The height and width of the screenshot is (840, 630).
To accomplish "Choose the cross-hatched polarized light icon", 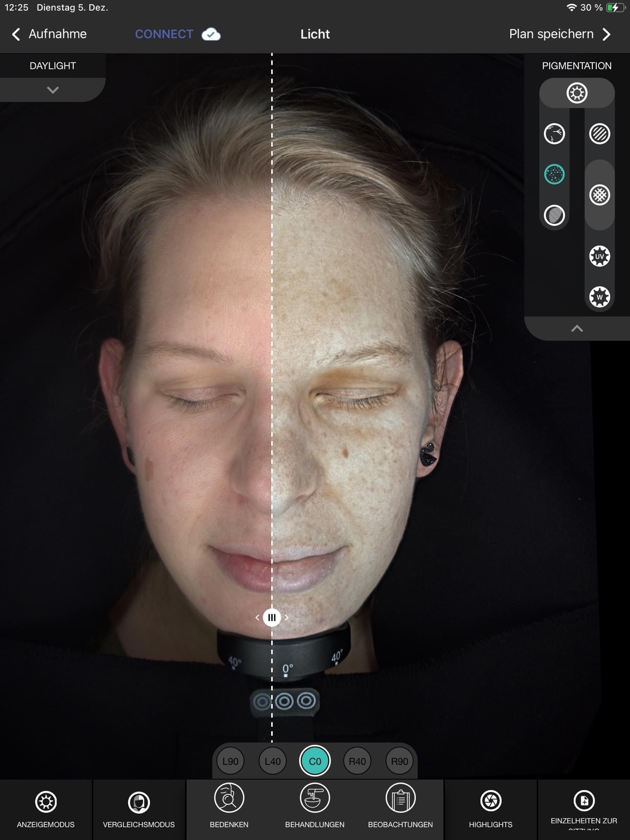I will [x=599, y=195].
